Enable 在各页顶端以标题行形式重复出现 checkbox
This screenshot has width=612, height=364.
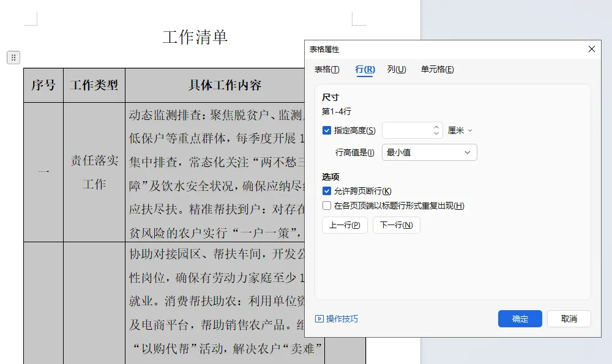click(327, 206)
